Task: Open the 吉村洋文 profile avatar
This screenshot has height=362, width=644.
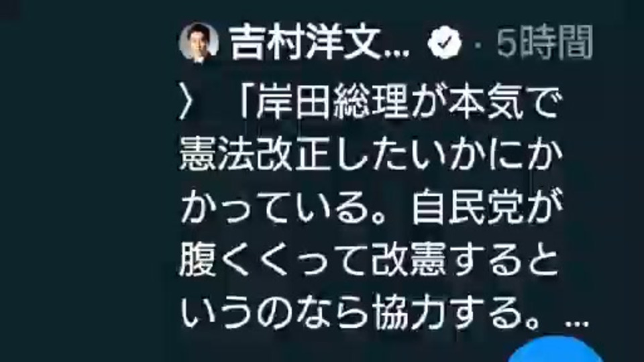Action: (x=199, y=42)
